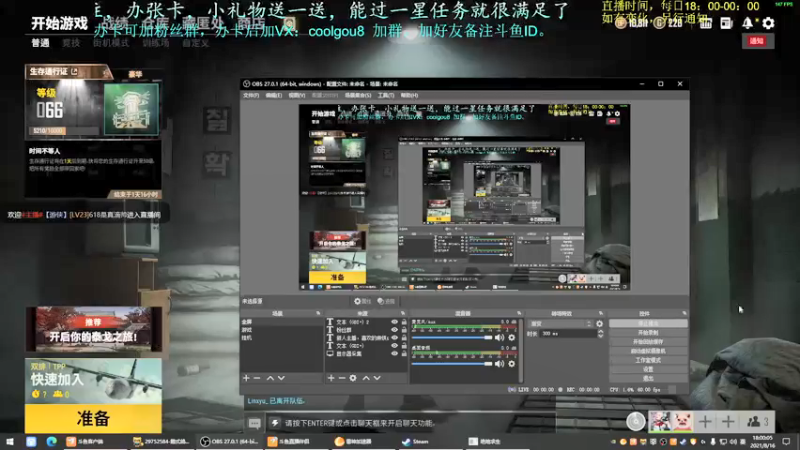The width and height of the screenshot is (800, 450).
Task: Remove selected scene with minus icon
Action: coord(257,378)
